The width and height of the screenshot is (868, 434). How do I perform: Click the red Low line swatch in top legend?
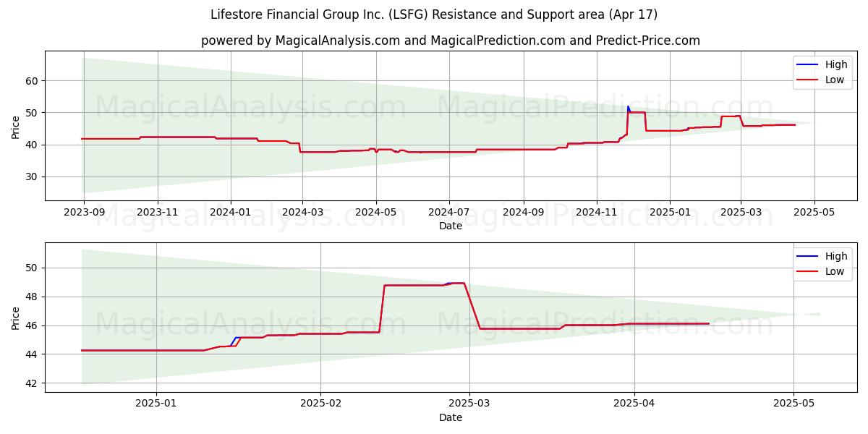coord(808,80)
